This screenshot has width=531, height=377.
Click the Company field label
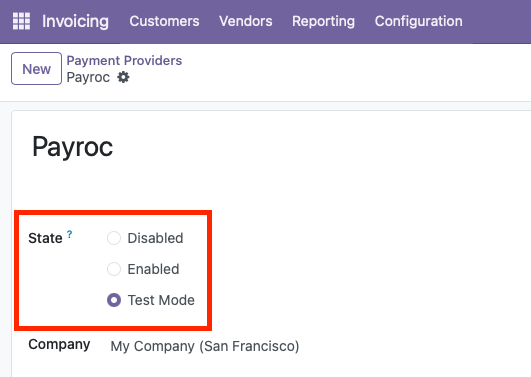click(x=59, y=344)
